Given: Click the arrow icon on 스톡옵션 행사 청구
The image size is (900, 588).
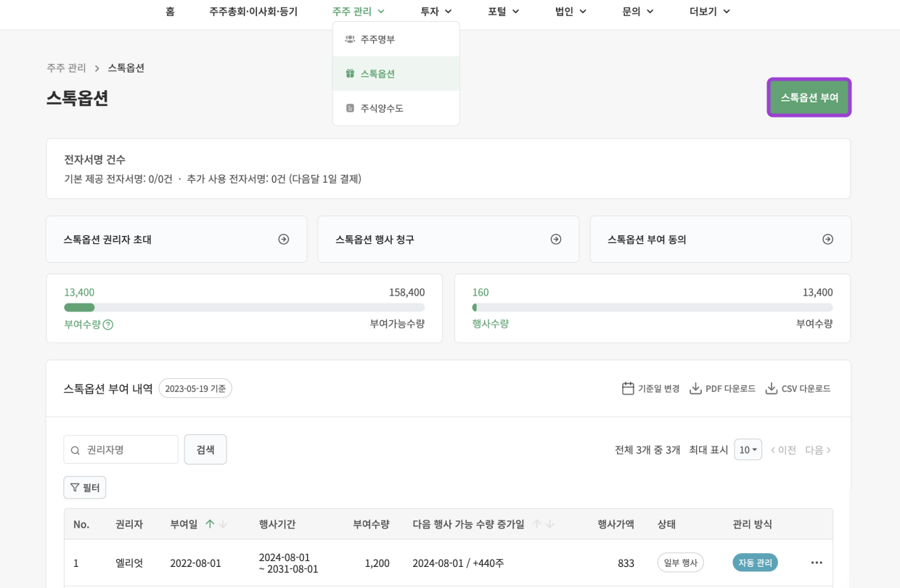Looking at the screenshot, I should (x=556, y=239).
